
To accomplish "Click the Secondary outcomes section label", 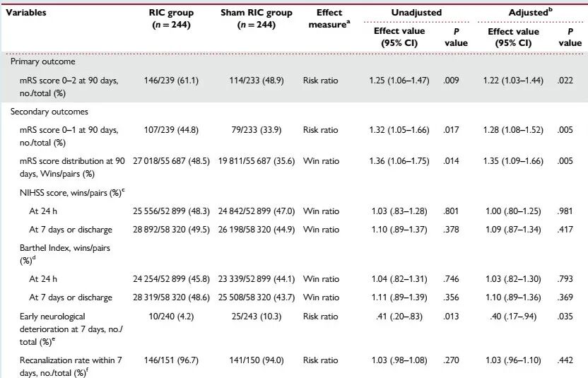I will pos(49,112).
